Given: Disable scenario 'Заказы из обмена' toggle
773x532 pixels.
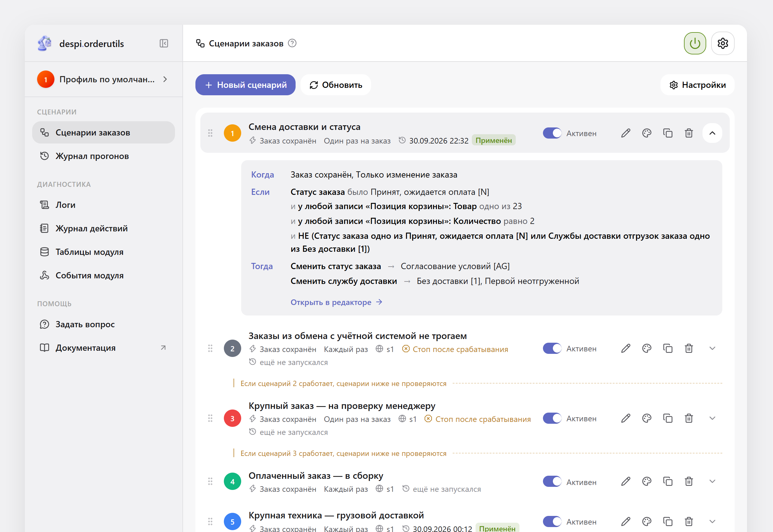Looking at the screenshot, I should point(552,349).
